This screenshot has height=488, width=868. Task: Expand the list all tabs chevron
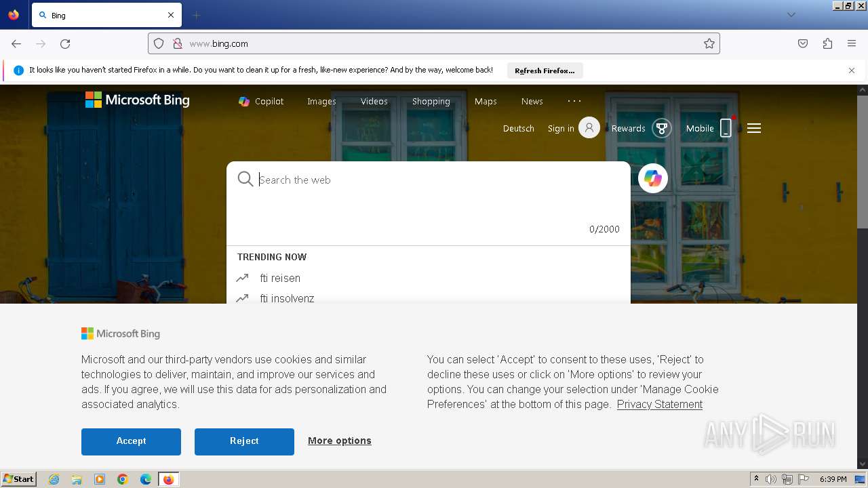click(791, 15)
